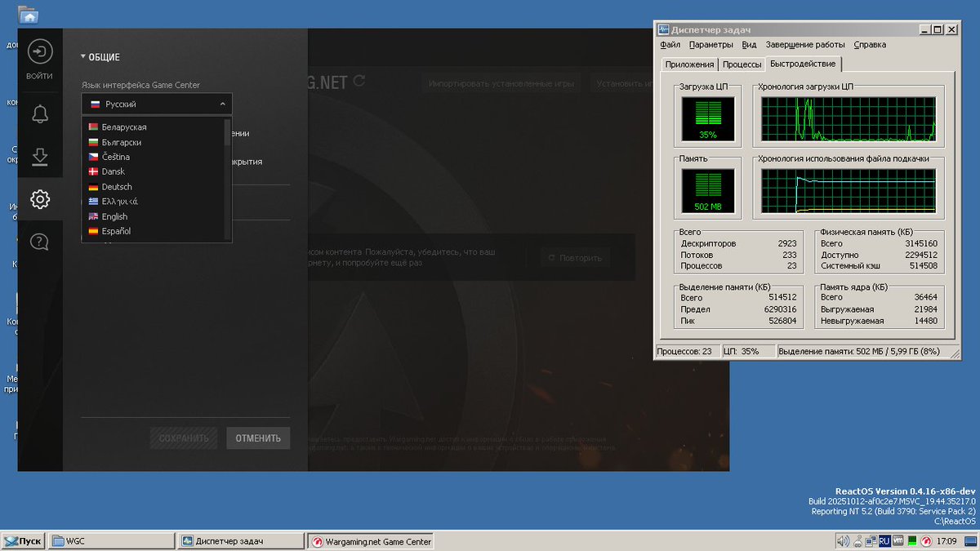The height and width of the screenshot is (551, 980).
Task: Open the Параметры menu in Task Manager
Action: click(x=710, y=45)
